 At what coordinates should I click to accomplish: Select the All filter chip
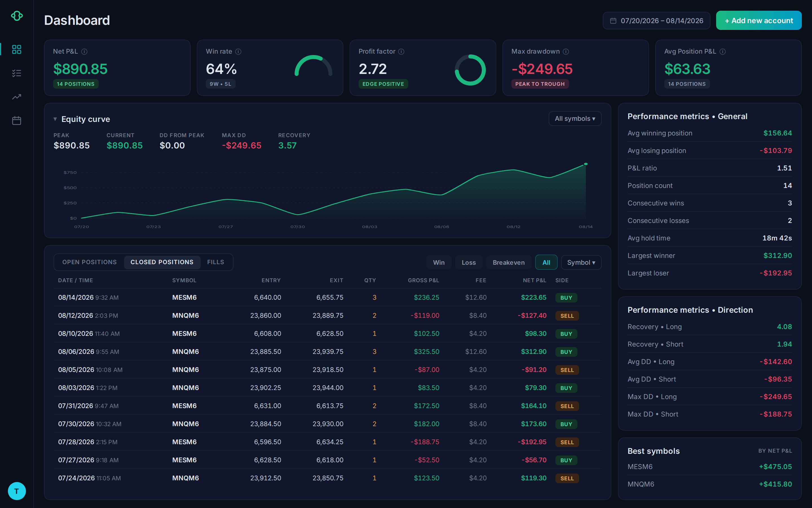pos(546,262)
